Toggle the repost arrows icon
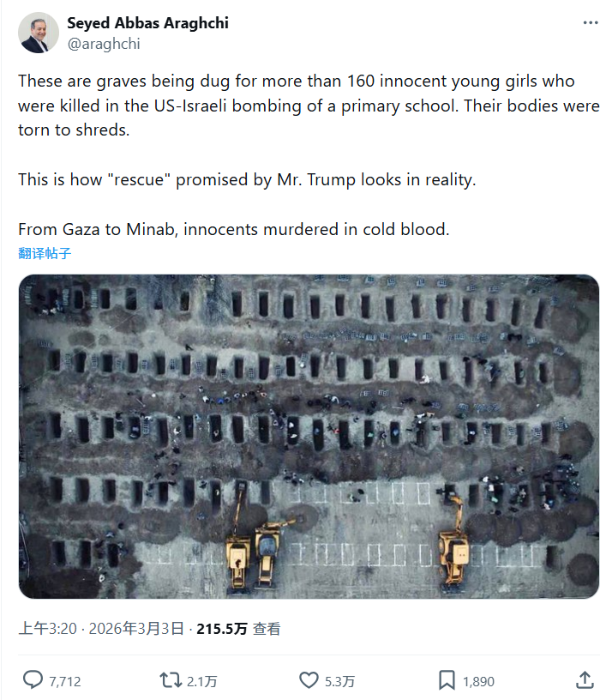Viewport: 612px width, 700px height. (171, 680)
